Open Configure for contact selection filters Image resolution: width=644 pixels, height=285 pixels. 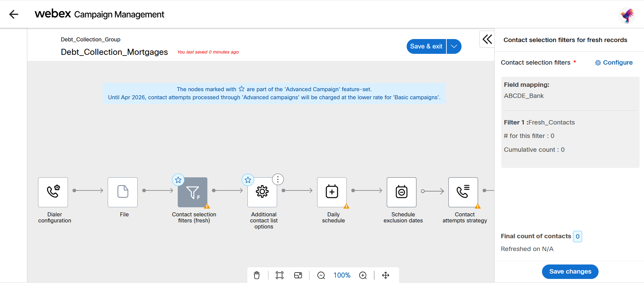point(614,63)
